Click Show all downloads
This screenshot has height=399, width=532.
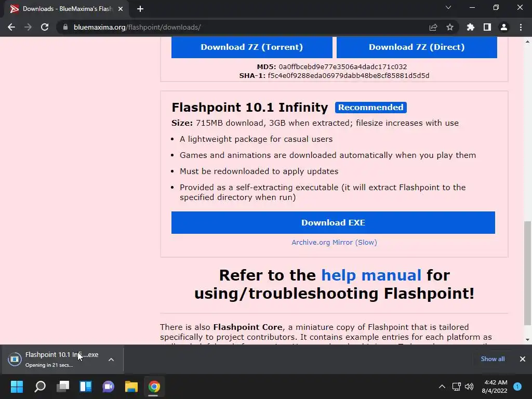tap(493, 359)
